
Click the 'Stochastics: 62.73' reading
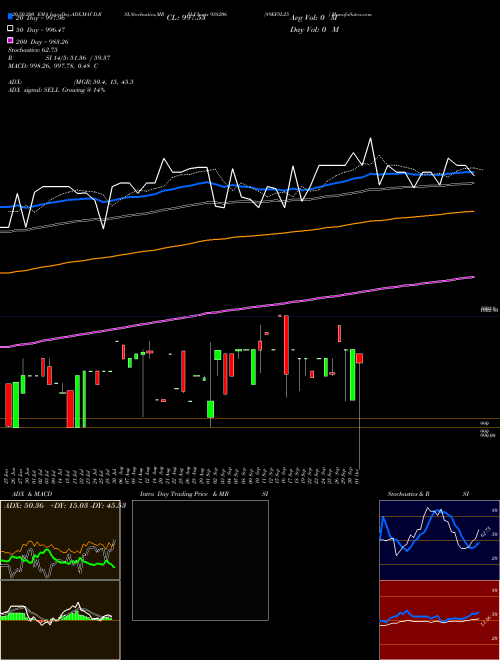pyautogui.click(x=32, y=50)
